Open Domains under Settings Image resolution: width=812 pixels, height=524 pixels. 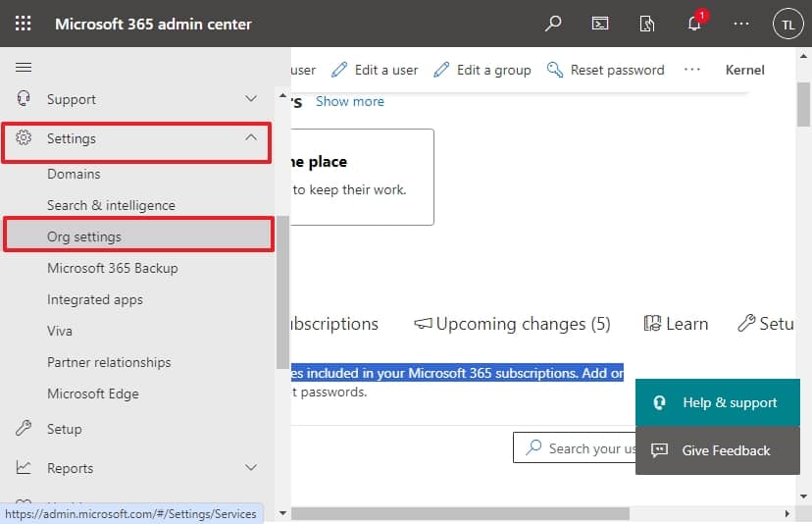(x=74, y=174)
